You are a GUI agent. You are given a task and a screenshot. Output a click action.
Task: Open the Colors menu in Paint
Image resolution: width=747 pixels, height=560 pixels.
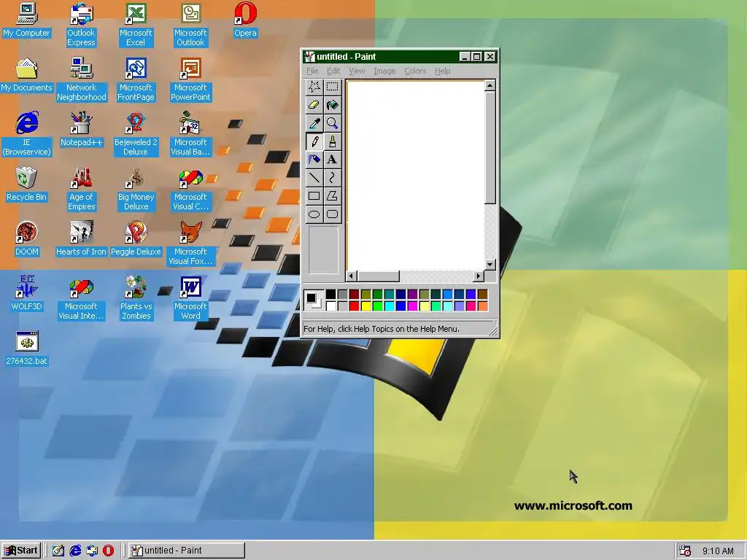point(415,71)
